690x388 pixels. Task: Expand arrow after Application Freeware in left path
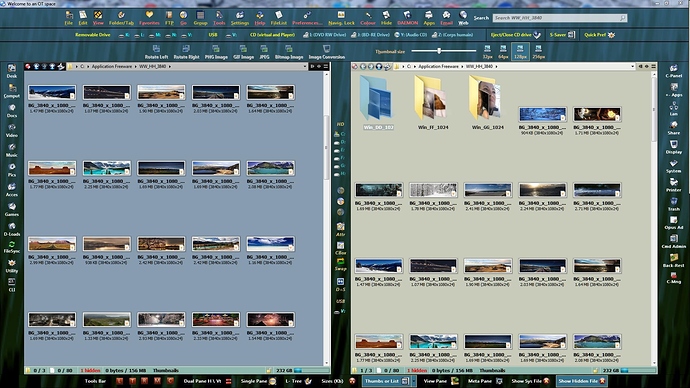136,66
